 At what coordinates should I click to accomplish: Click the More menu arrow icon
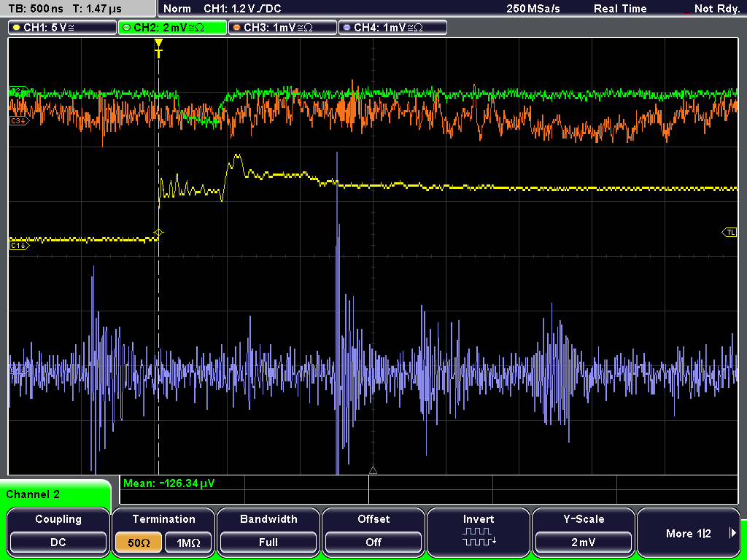(732, 533)
